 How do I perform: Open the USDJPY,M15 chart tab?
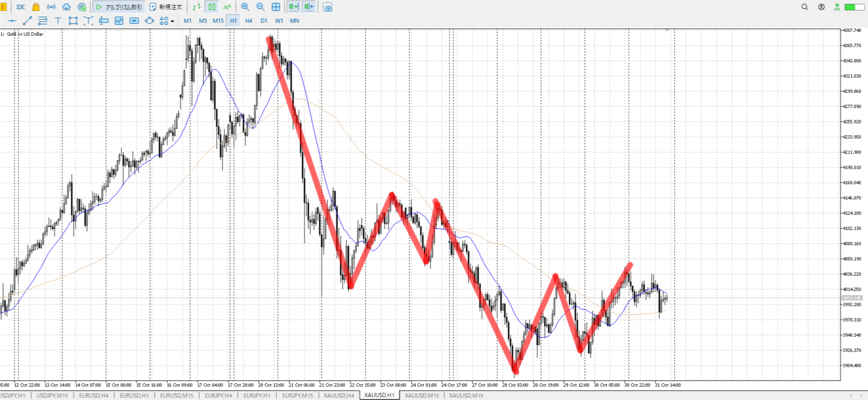[52, 395]
